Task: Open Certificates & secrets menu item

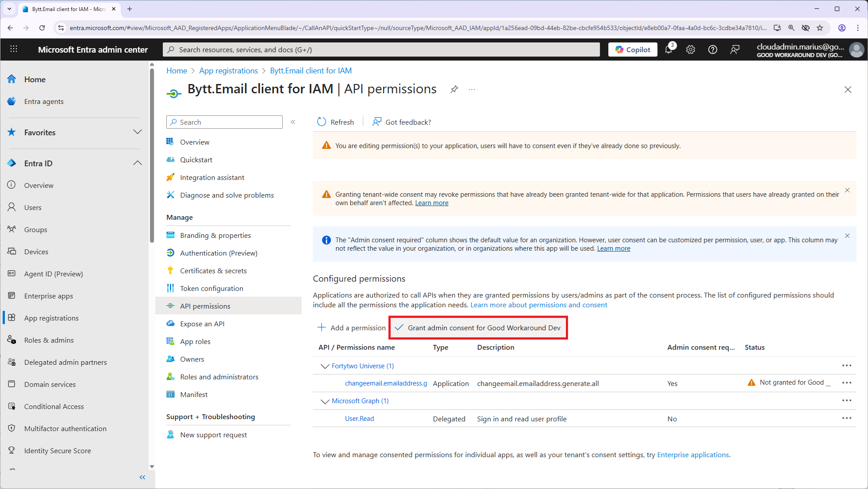Action: [213, 271]
